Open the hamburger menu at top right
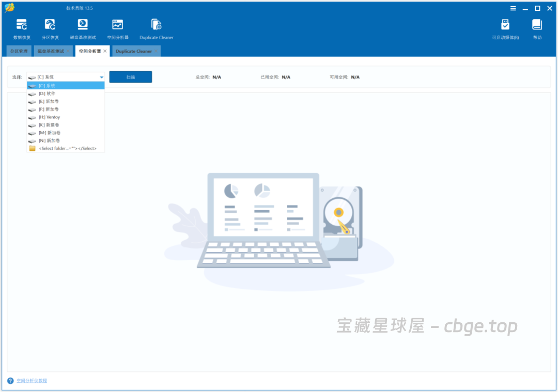 coord(513,8)
